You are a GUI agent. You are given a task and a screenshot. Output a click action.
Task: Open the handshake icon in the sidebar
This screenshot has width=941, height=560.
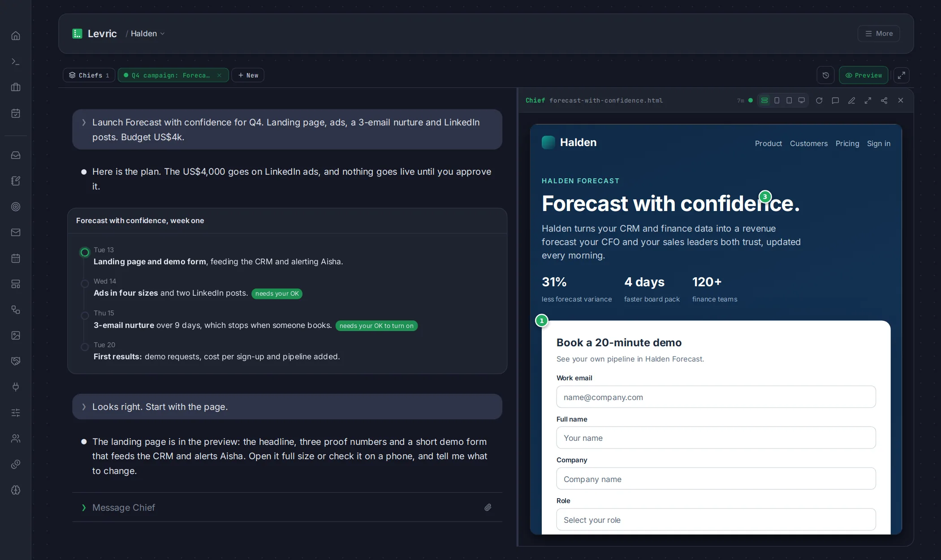16,361
